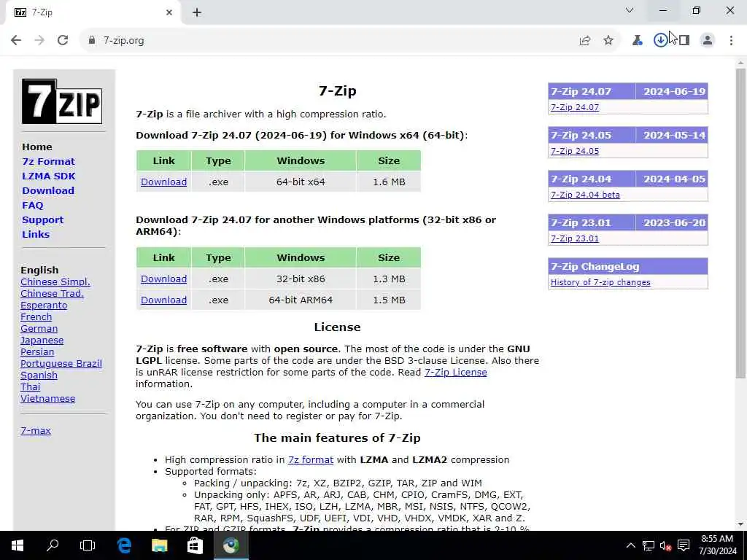747x560 pixels.
Task: Switch language to Chinese Trad.
Action: pyautogui.click(x=52, y=294)
